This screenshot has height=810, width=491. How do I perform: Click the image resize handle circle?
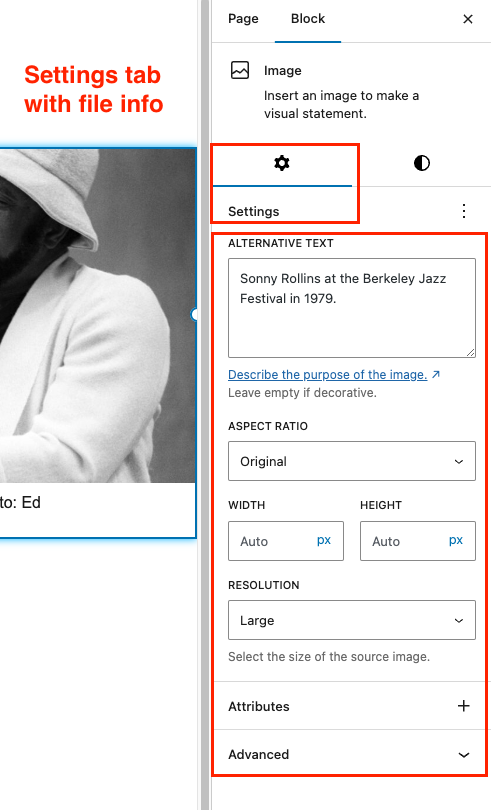pos(194,314)
